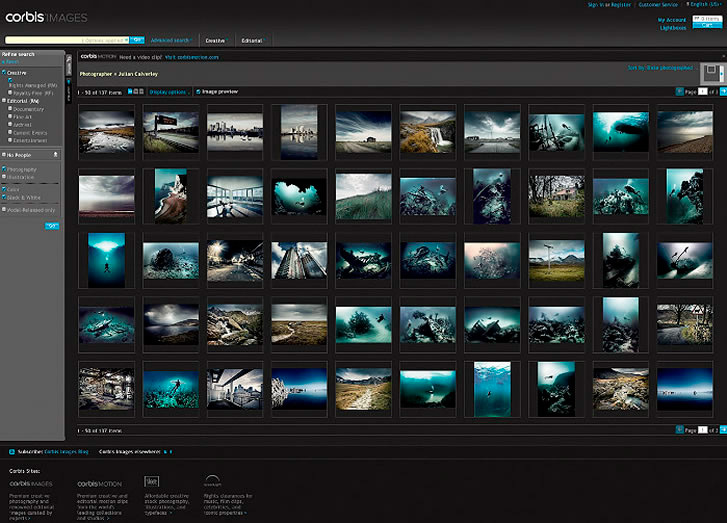Open the skyscraper from below thumbnail
The height and width of the screenshot is (523, 727).
tap(299, 260)
